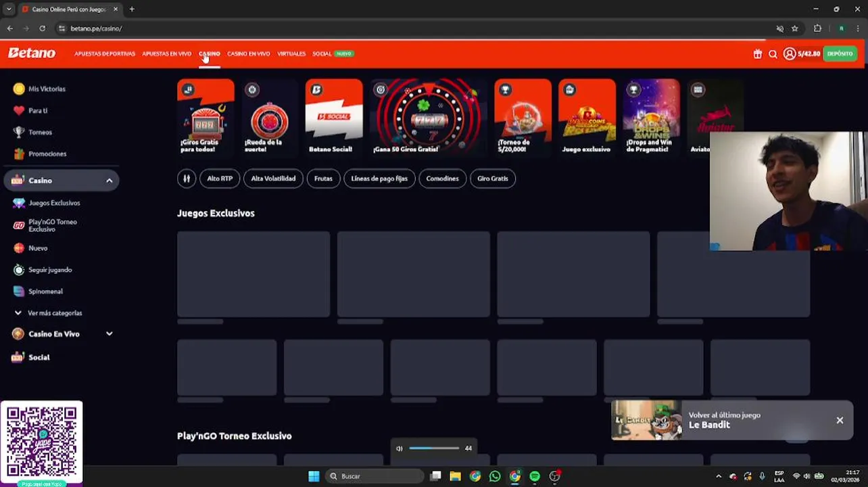The width and height of the screenshot is (868, 487).
Task: Open browser extensions puzzle icon
Action: point(817,28)
